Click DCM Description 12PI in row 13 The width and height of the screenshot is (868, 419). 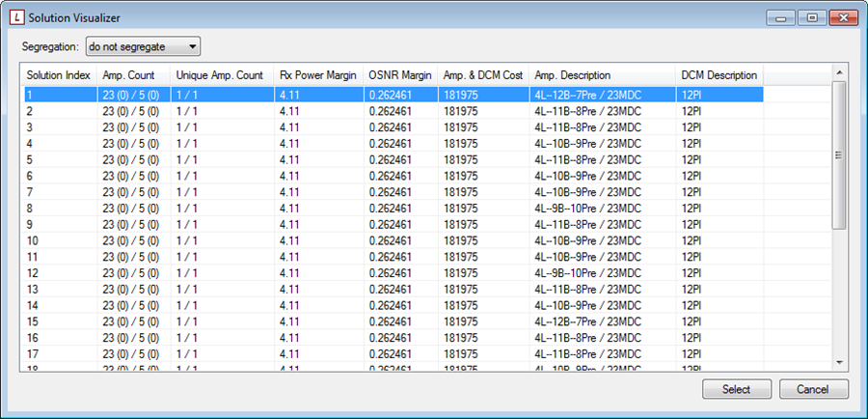692,290
